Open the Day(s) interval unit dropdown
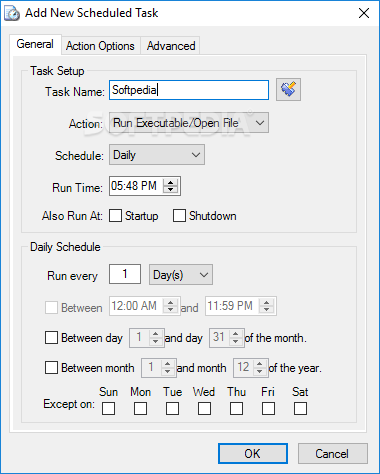Screen dimensions: 380x474 pos(181,275)
